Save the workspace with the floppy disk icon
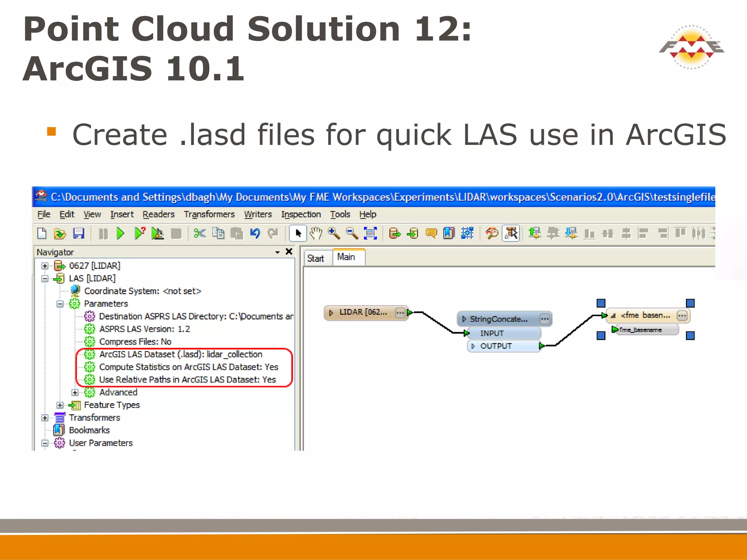The height and width of the screenshot is (560, 747). (x=78, y=233)
